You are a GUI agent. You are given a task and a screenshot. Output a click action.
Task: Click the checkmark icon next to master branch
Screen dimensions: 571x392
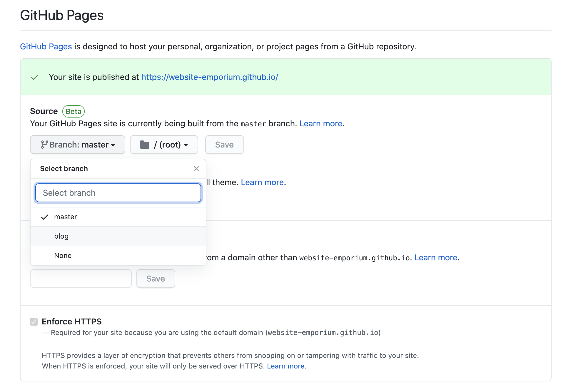point(44,216)
